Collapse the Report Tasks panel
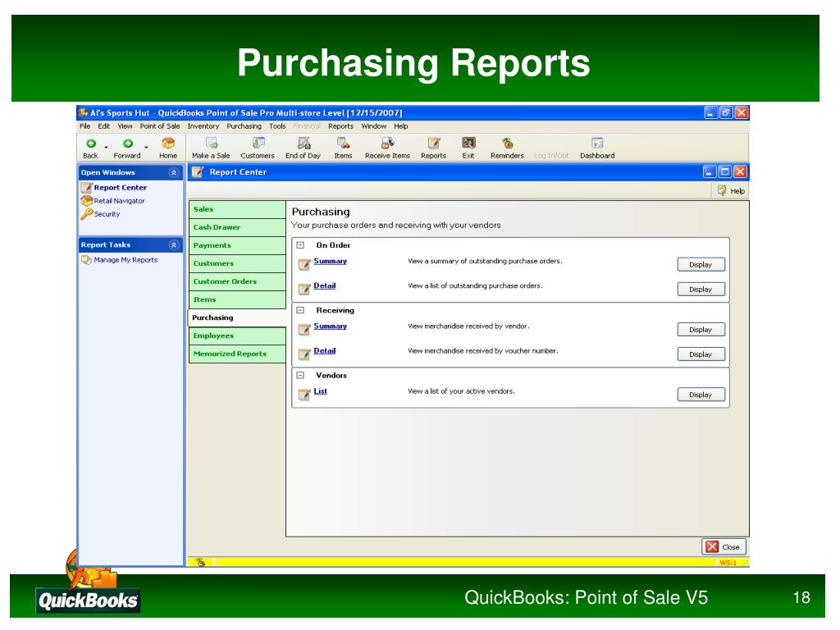The image size is (840, 630). (x=174, y=244)
